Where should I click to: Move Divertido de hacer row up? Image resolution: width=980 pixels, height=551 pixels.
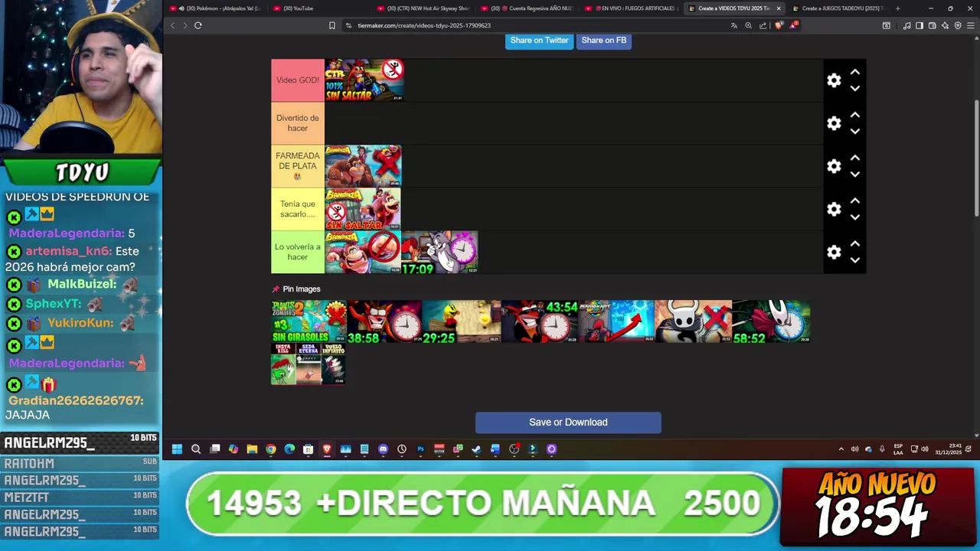pyautogui.click(x=855, y=115)
